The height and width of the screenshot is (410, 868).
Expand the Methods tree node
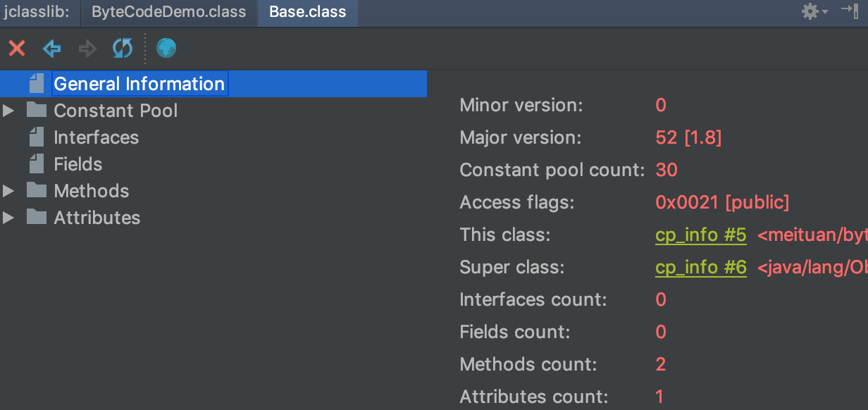pyautogui.click(x=8, y=191)
